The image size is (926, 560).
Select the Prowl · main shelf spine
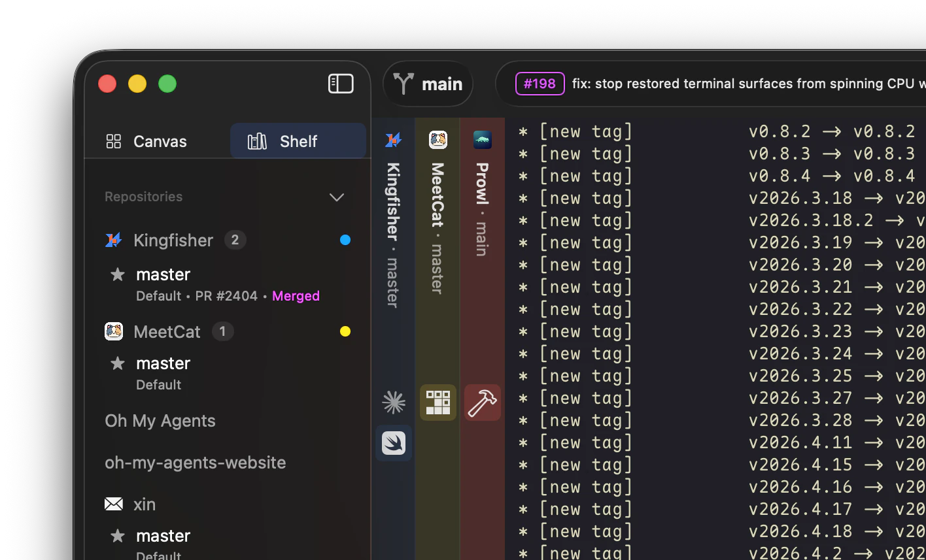482,209
